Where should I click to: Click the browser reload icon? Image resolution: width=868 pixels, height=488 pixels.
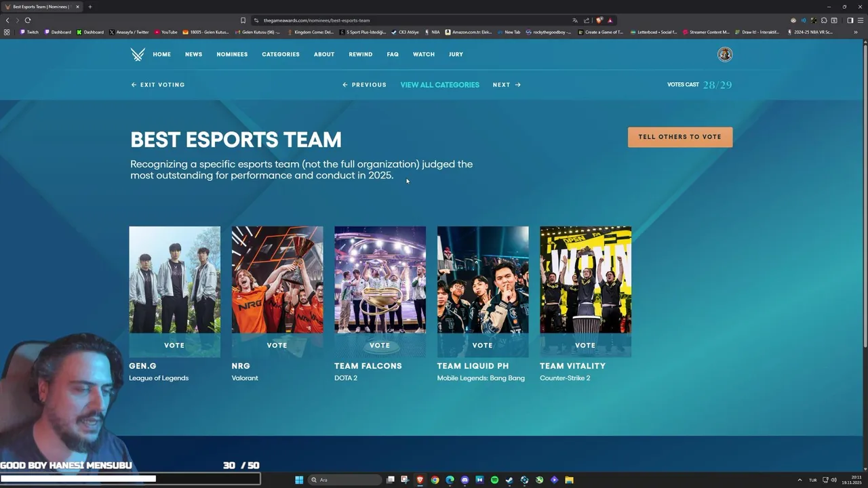click(x=28, y=20)
